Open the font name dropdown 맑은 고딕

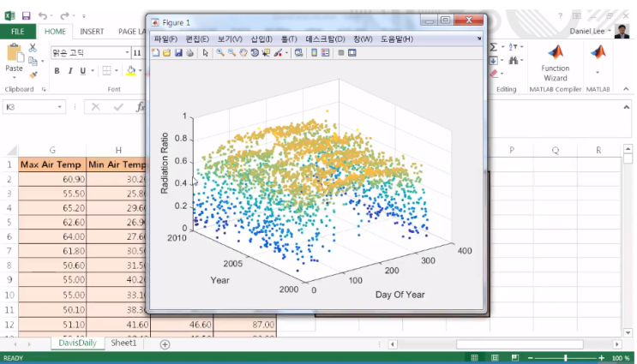click(x=127, y=52)
